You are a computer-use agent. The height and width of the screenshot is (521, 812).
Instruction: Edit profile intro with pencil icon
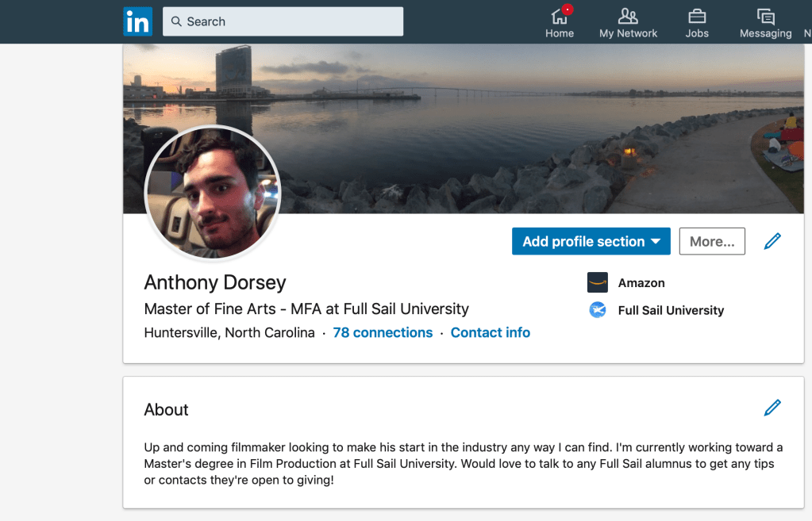(772, 242)
